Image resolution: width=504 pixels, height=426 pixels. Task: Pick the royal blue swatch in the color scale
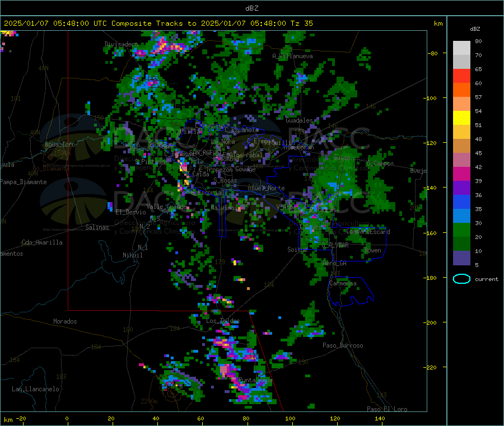[x=461, y=202]
